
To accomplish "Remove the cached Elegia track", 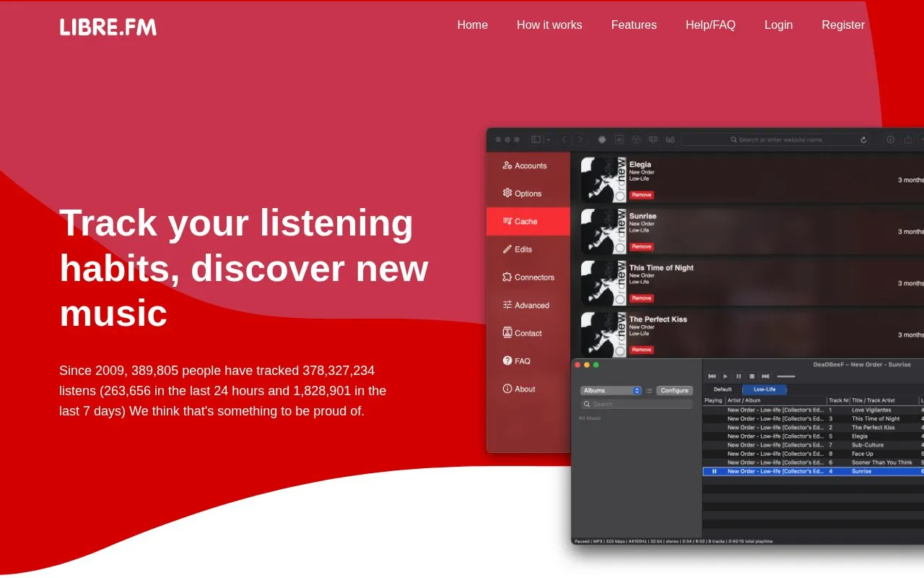I will [x=641, y=195].
